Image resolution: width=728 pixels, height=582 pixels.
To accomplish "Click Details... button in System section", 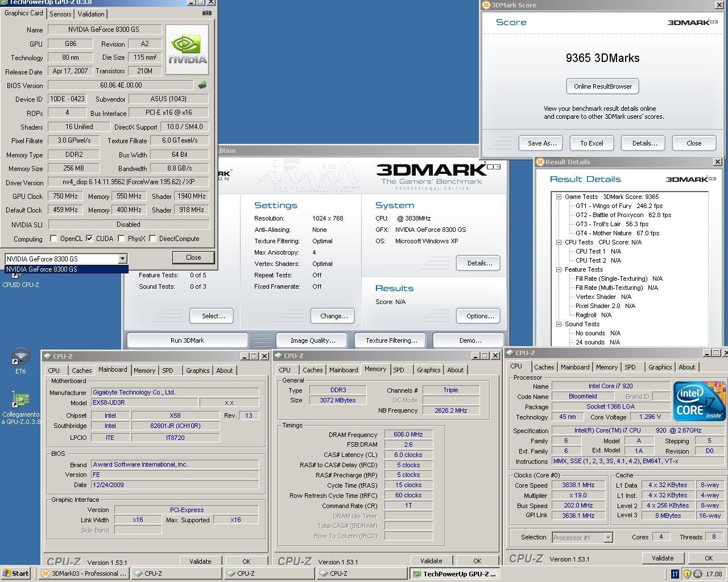I will click(479, 263).
